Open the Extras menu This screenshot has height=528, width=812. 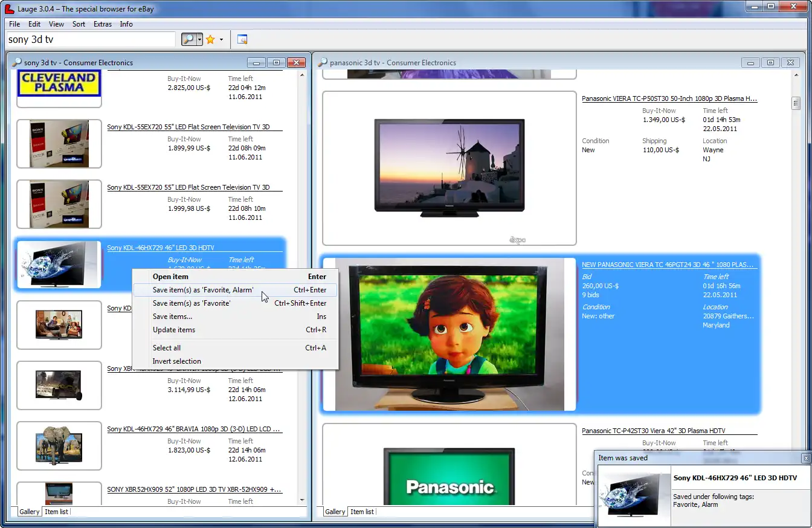coord(103,24)
